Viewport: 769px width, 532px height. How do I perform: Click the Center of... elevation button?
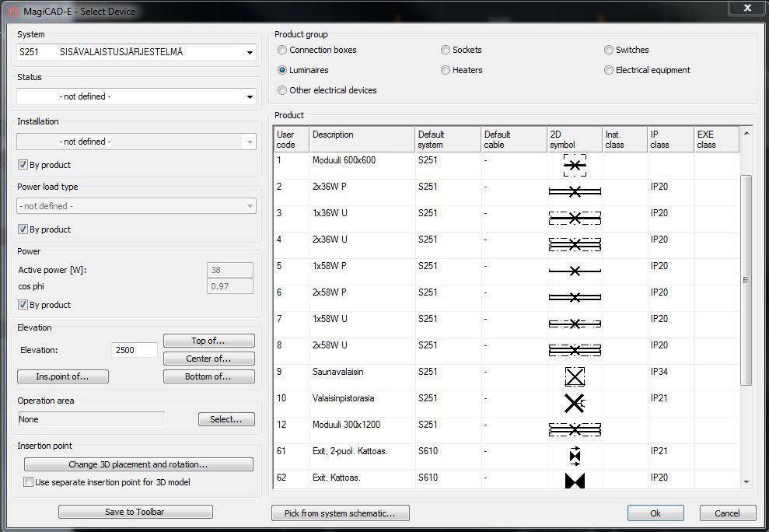pos(209,359)
